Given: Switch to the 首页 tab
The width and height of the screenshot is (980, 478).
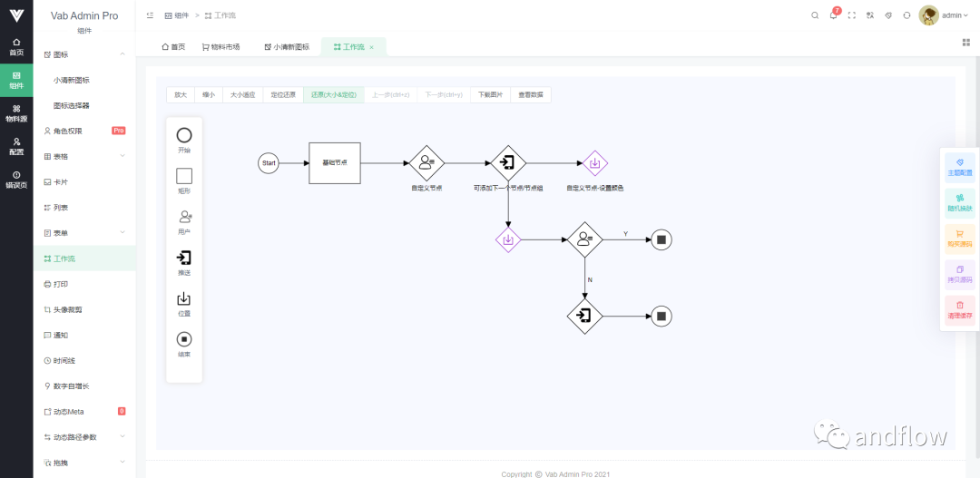Looking at the screenshot, I should (x=173, y=47).
